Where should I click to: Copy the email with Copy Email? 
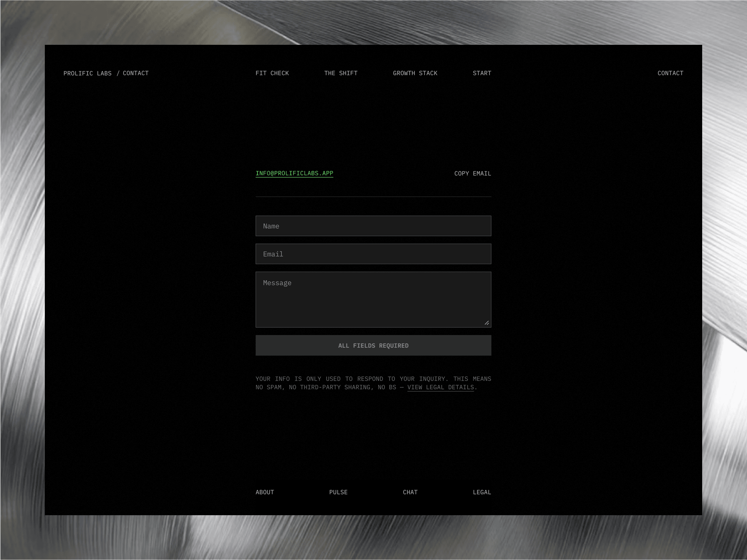tap(473, 174)
